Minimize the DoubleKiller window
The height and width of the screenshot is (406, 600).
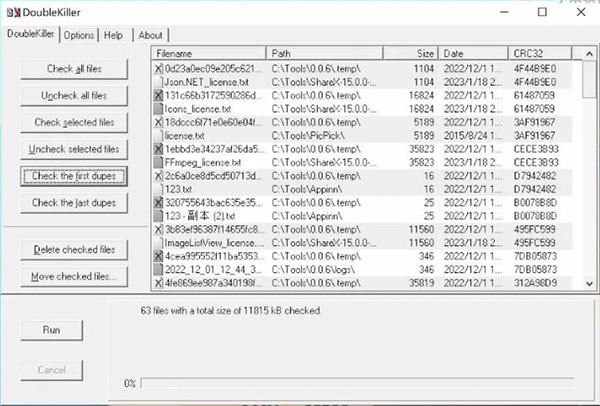pyautogui.click(x=504, y=12)
